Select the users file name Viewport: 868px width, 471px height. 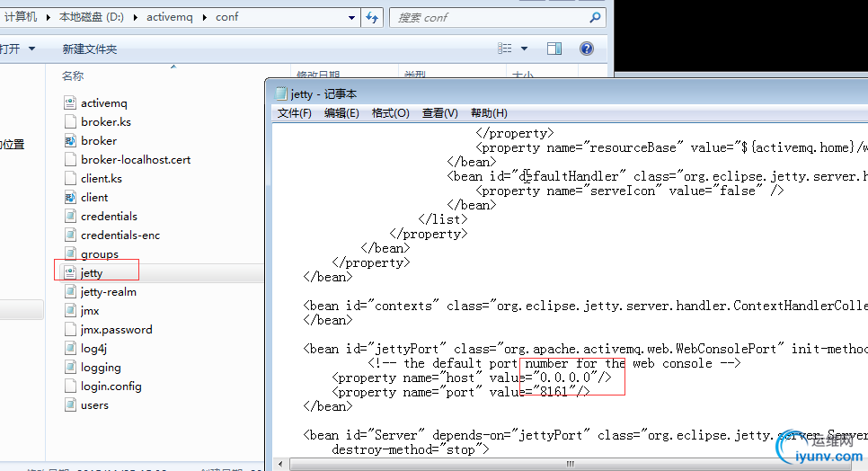click(94, 405)
